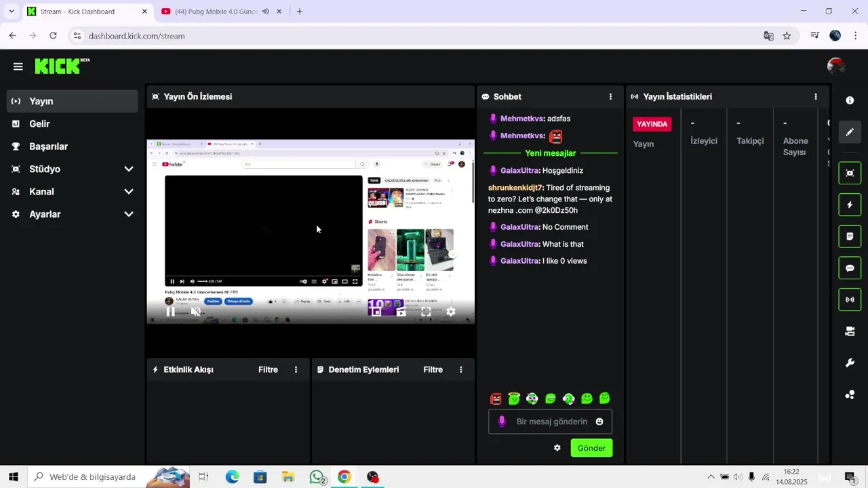Mute the YouTube tab via speaker icon
Image resolution: width=868 pixels, height=488 pixels.
(x=265, y=12)
